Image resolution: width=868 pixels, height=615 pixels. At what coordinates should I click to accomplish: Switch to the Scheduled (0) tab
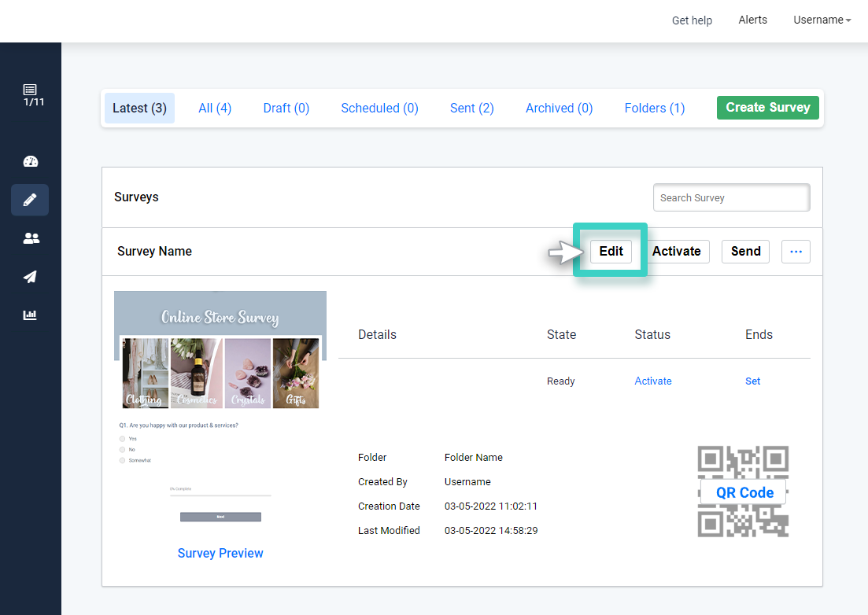tap(380, 108)
